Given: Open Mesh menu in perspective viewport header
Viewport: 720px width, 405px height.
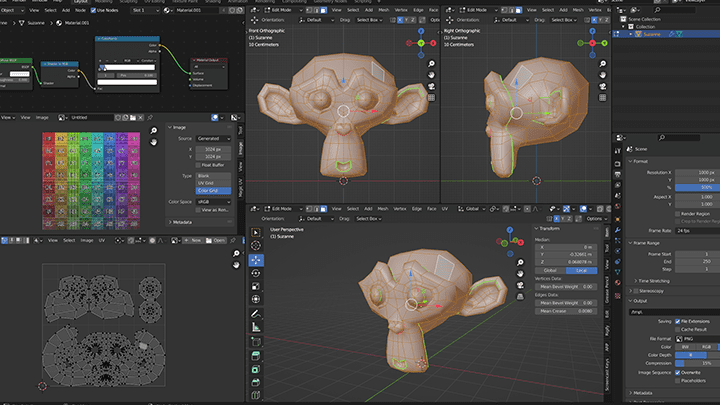Looking at the screenshot, I should point(383,209).
